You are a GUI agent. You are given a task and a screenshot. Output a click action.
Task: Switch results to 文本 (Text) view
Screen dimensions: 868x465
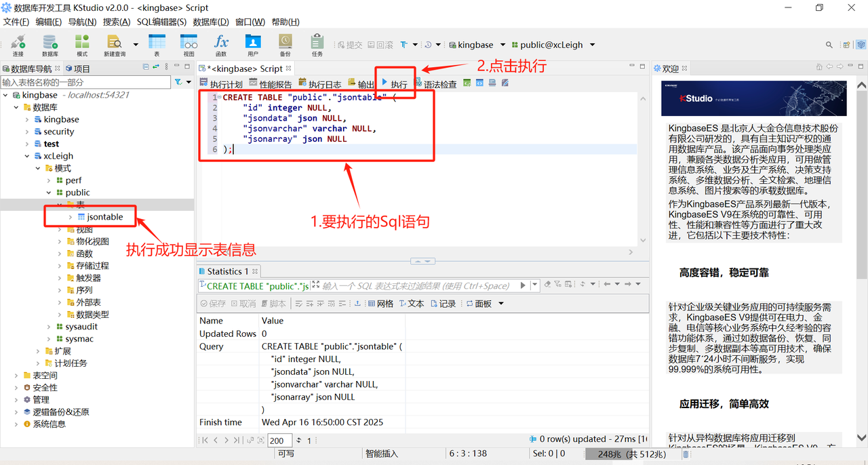point(412,304)
